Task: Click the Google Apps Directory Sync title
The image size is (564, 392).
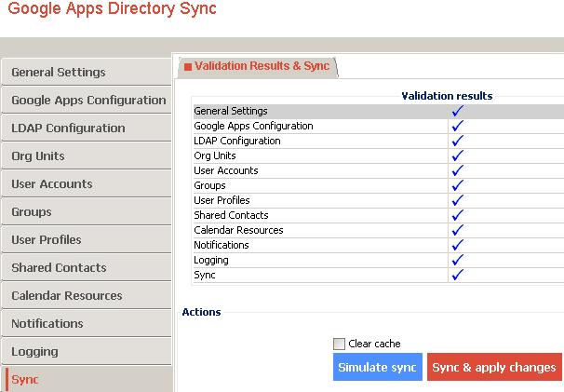Action: coord(112,8)
